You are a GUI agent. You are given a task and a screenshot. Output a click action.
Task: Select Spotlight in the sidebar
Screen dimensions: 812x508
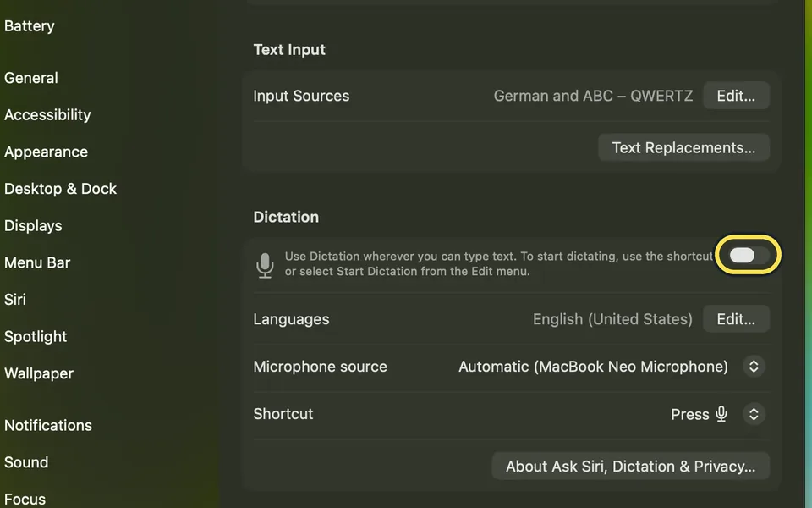point(36,337)
